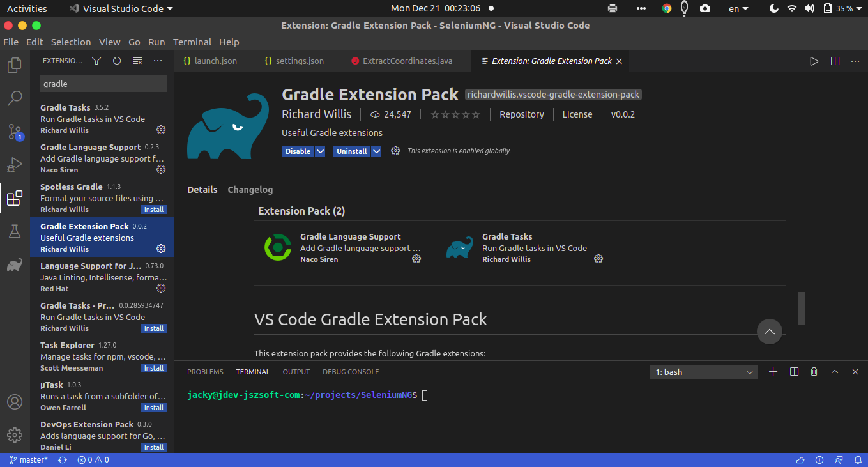Refresh the extensions list

click(117, 61)
